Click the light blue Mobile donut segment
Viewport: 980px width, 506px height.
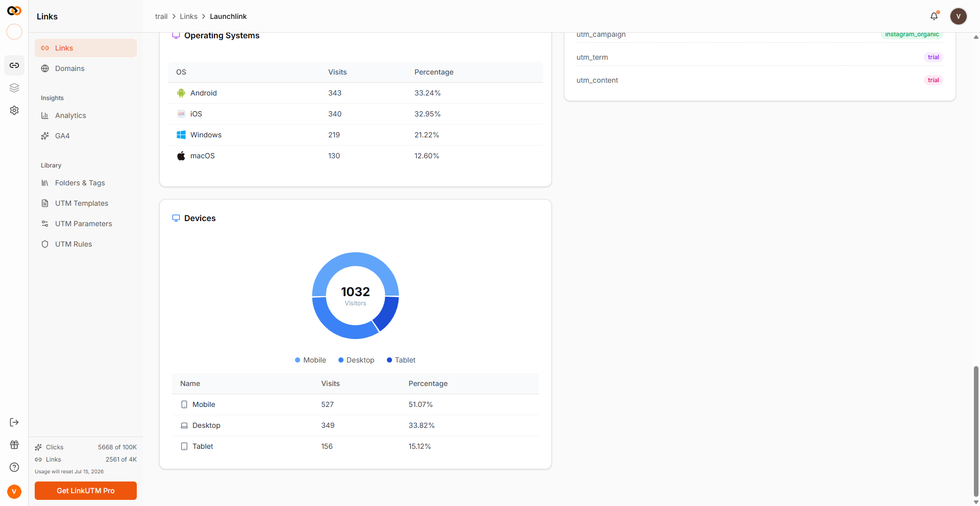(x=355, y=259)
